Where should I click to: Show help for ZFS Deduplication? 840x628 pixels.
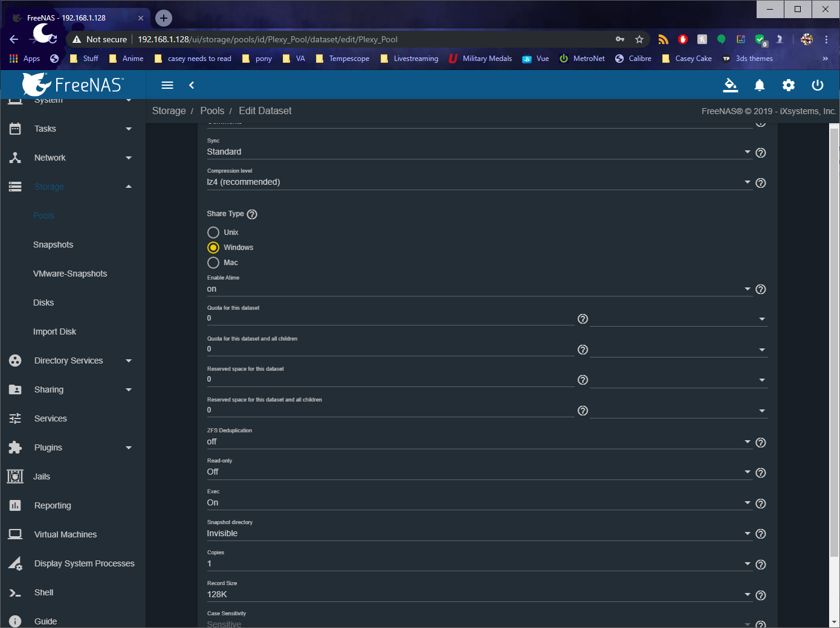click(x=761, y=443)
